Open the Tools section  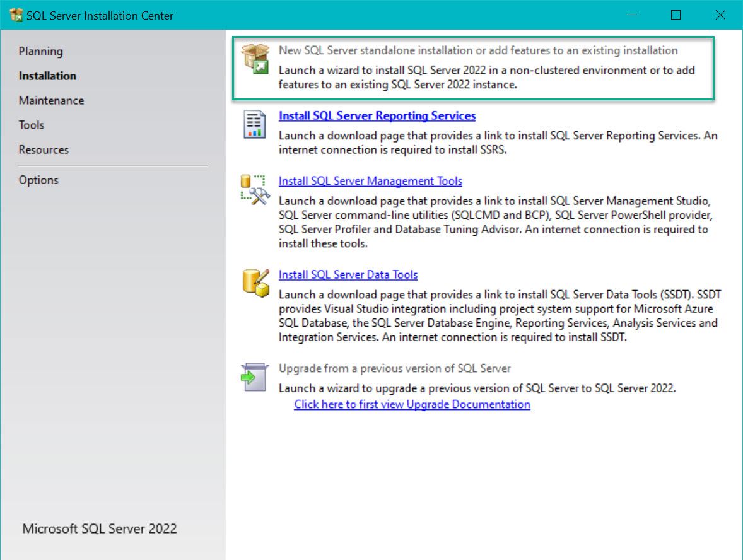point(32,125)
